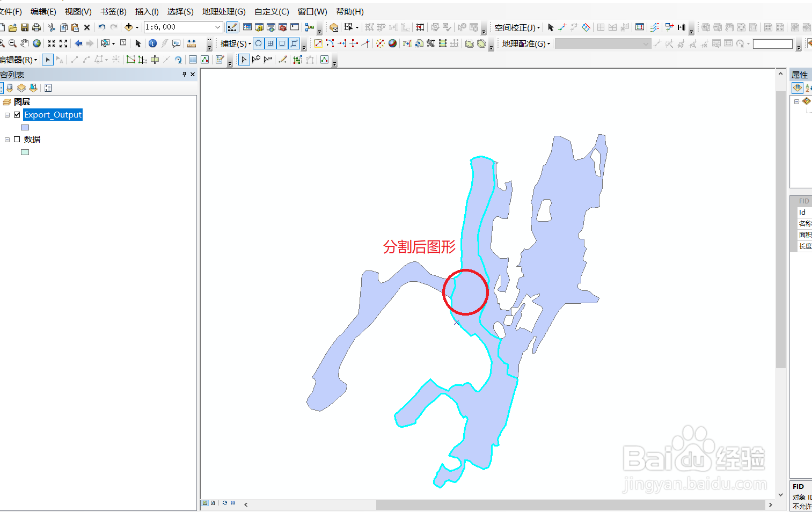
Task: Click List By Source icon in table of contents
Action: pos(10,88)
